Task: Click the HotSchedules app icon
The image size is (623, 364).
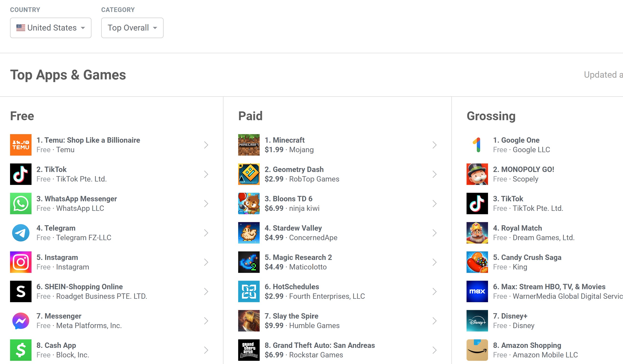Action: [x=249, y=291]
